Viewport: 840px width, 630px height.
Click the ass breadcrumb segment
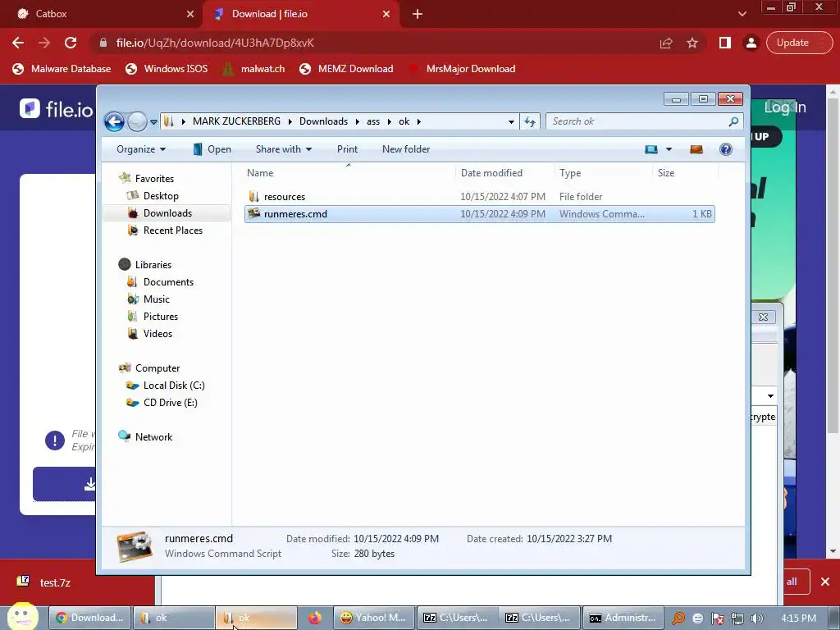(373, 121)
